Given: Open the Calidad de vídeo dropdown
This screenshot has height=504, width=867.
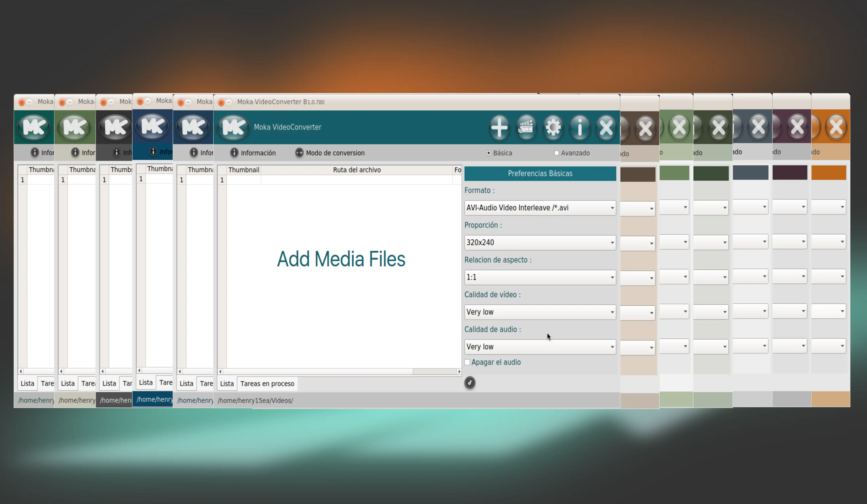Looking at the screenshot, I should [x=540, y=312].
